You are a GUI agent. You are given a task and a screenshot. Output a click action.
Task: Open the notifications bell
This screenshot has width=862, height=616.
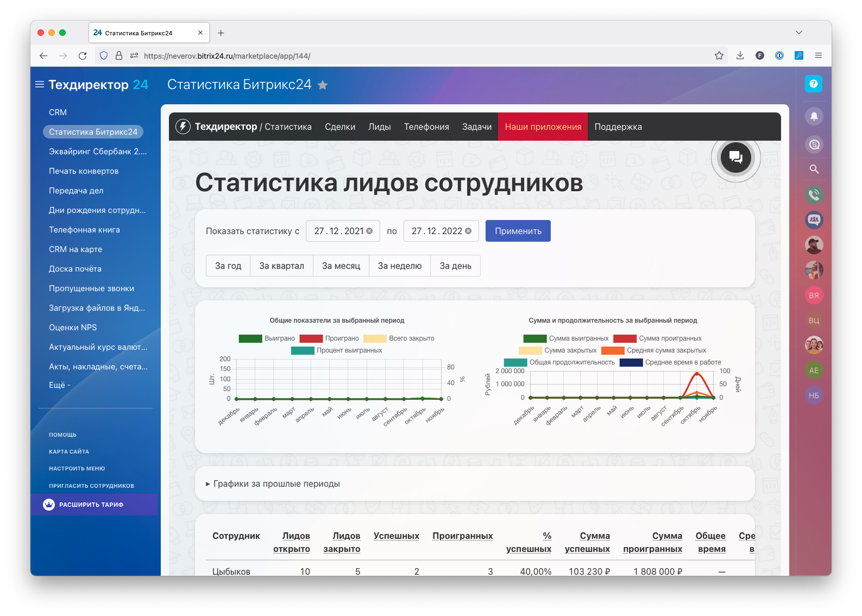pos(814,116)
